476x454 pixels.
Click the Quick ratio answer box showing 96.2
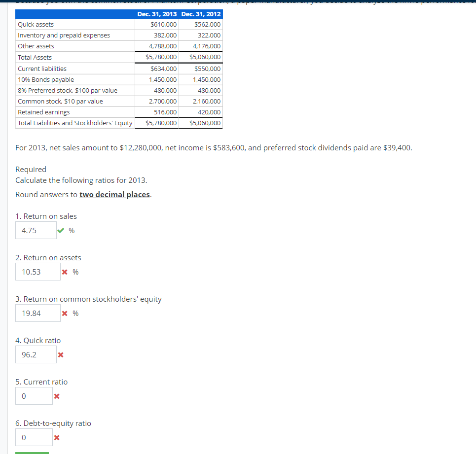(x=36, y=354)
